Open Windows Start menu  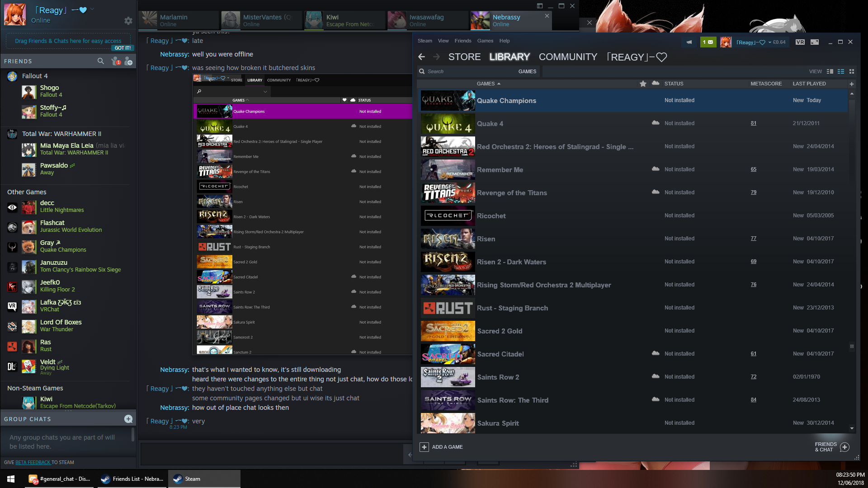pyautogui.click(x=11, y=479)
